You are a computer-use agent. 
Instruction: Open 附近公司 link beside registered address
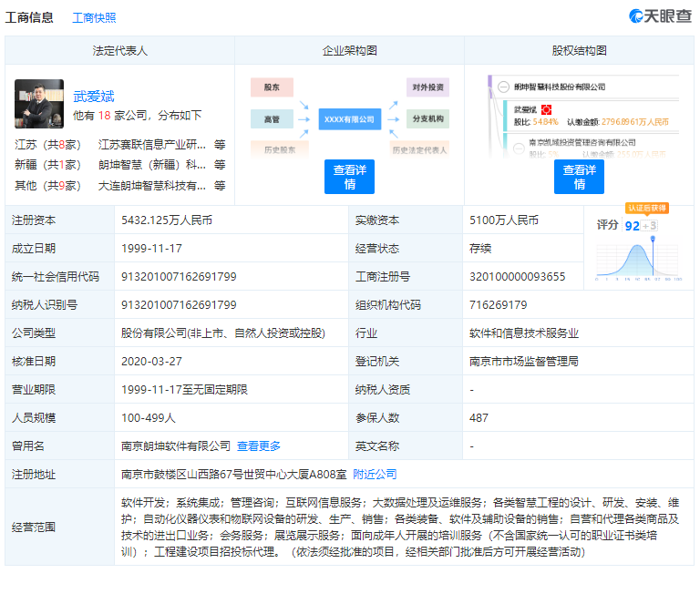pos(375,475)
